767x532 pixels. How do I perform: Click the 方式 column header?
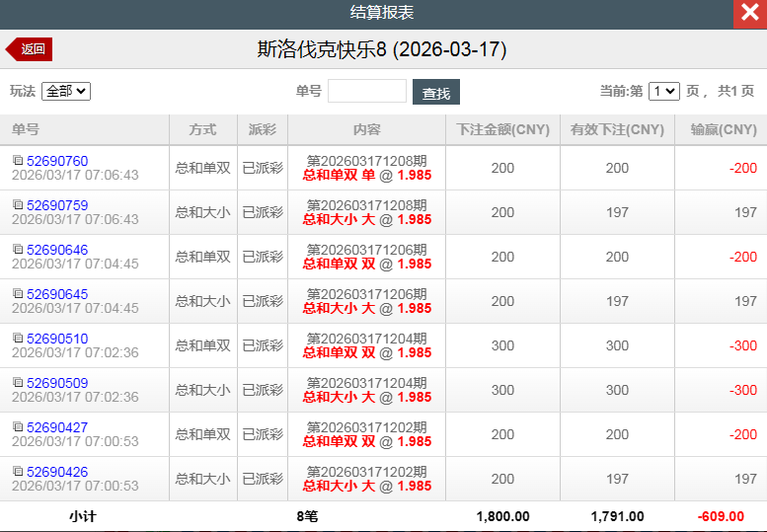click(203, 129)
